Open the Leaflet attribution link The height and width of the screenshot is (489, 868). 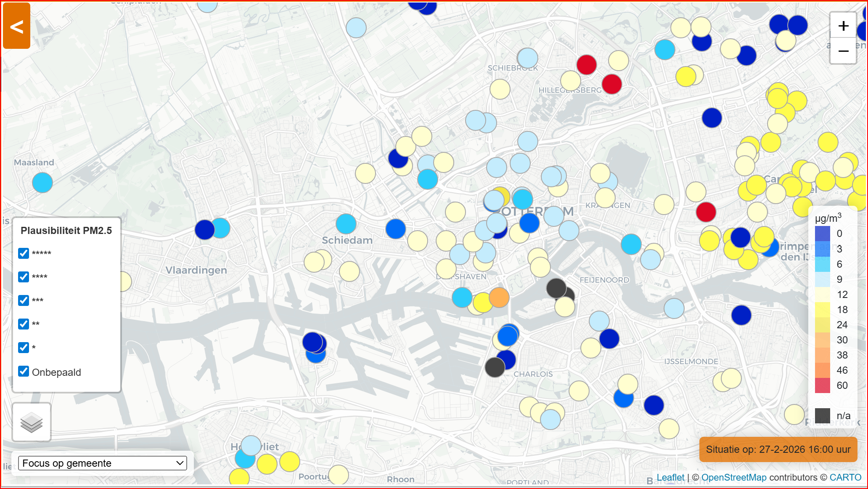click(670, 478)
